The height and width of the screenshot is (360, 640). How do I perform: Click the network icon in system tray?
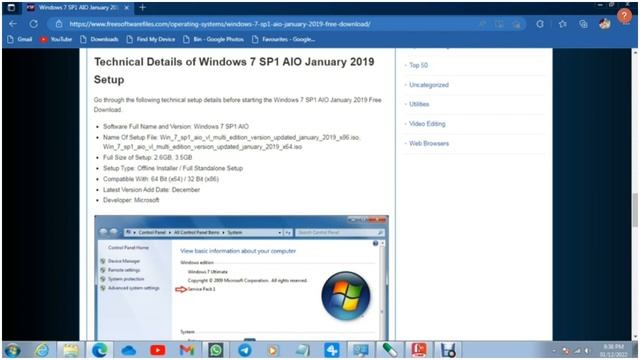(x=577, y=351)
